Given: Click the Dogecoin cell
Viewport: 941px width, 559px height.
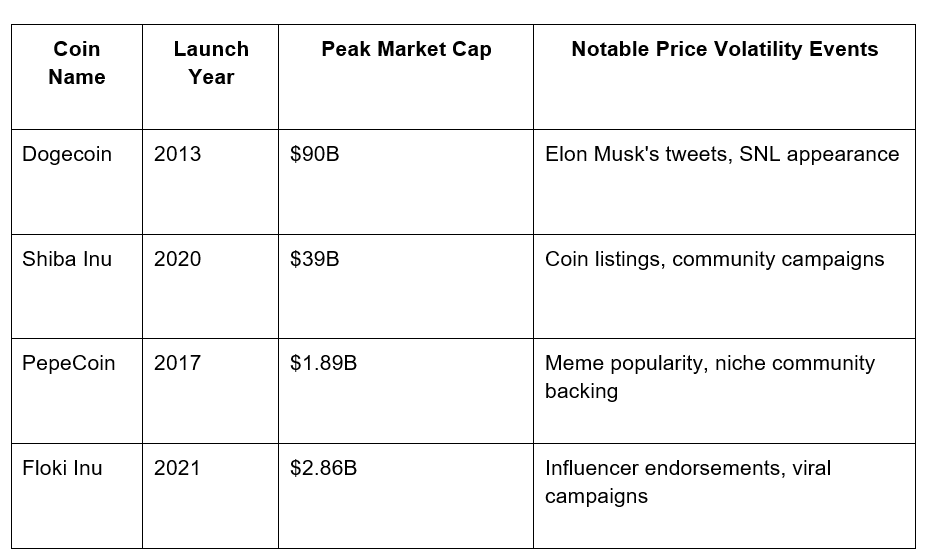Looking at the screenshot, I should click(x=77, y=182).
